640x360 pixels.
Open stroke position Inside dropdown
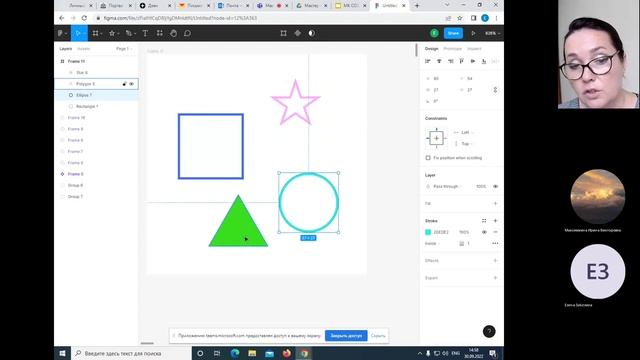[432, 243]
